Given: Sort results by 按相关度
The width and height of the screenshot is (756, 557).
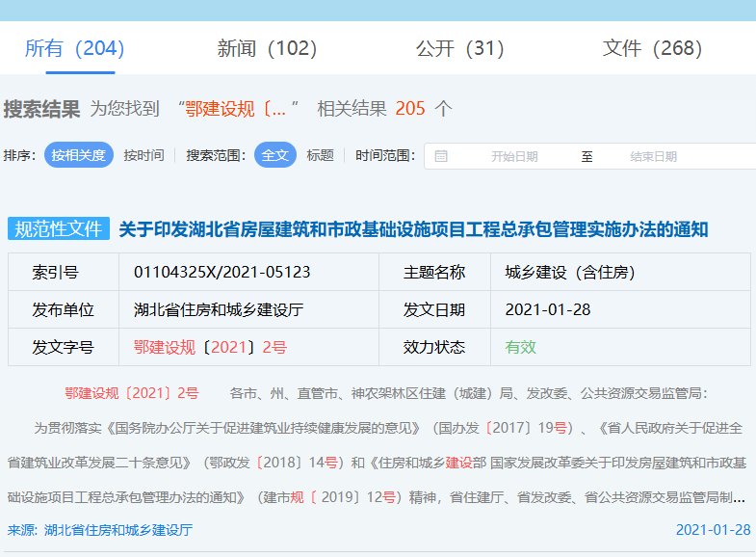Looking at the screenshot, I should 79,155.
